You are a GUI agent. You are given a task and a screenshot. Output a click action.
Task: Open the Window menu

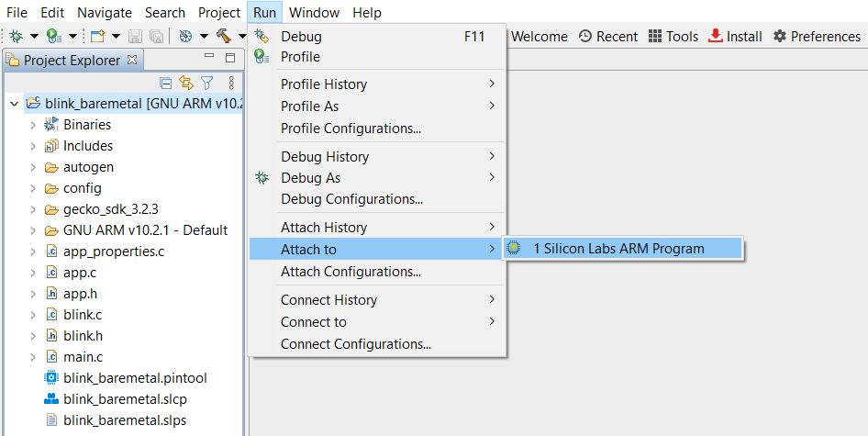pos(314,13)
